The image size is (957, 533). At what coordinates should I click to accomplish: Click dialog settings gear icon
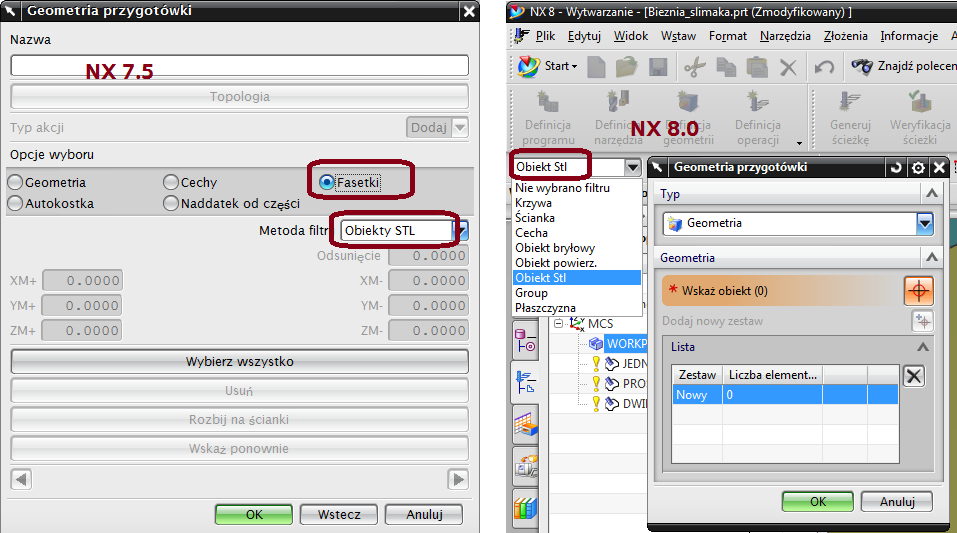[x=918, y=167]
